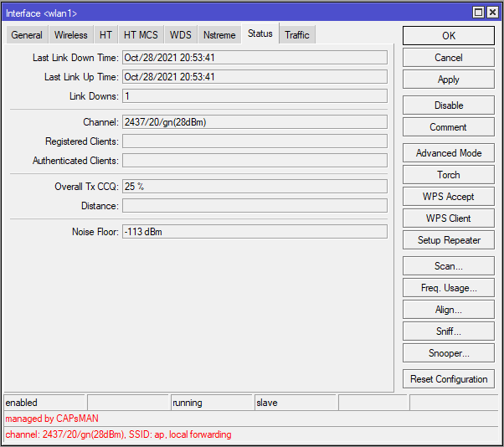Image resolution: width=504 pixels, height=447 pixels.
Task: Click the Distance field
Action: point(255,206)
